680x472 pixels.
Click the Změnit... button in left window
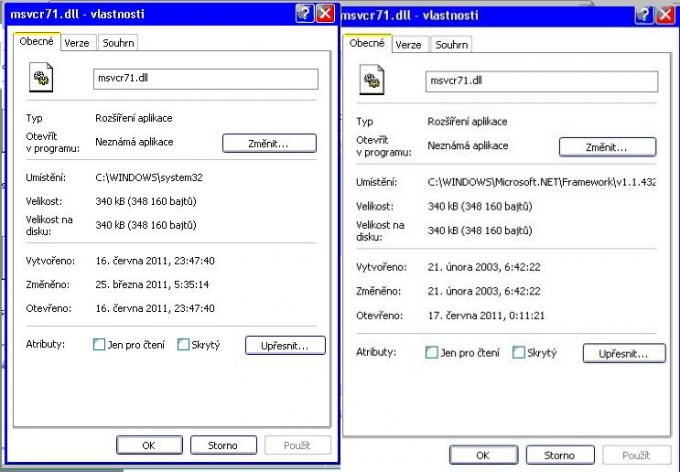(x=269, y=143)
